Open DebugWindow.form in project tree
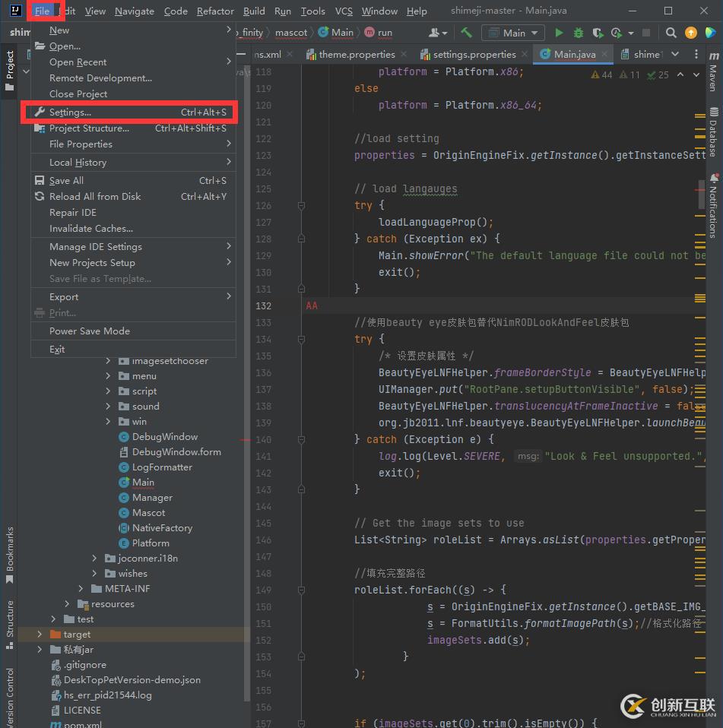Image resolution: width=723 pixels, height=728 pixels. coord(176,452)
